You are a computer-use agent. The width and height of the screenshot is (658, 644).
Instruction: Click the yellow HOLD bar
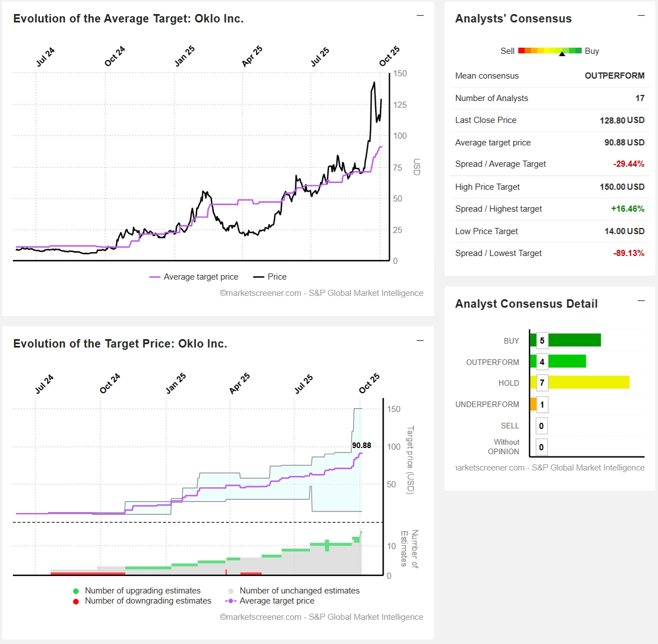588,383
